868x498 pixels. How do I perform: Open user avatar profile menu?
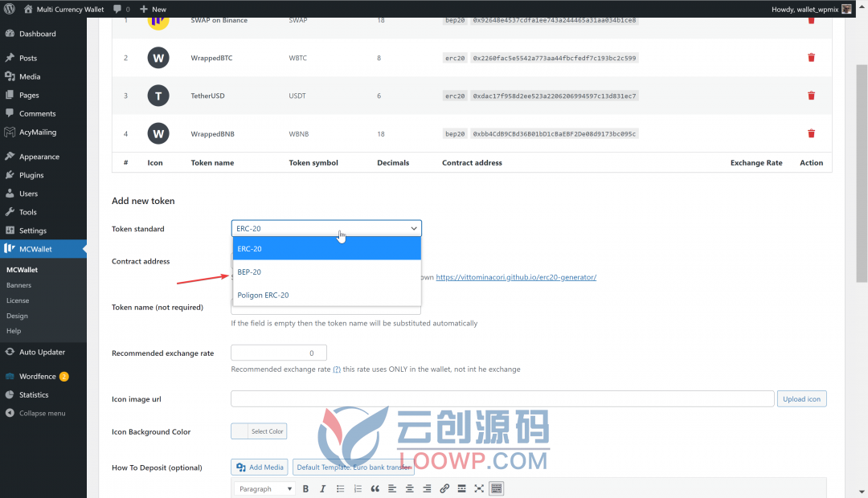point(846,9)
